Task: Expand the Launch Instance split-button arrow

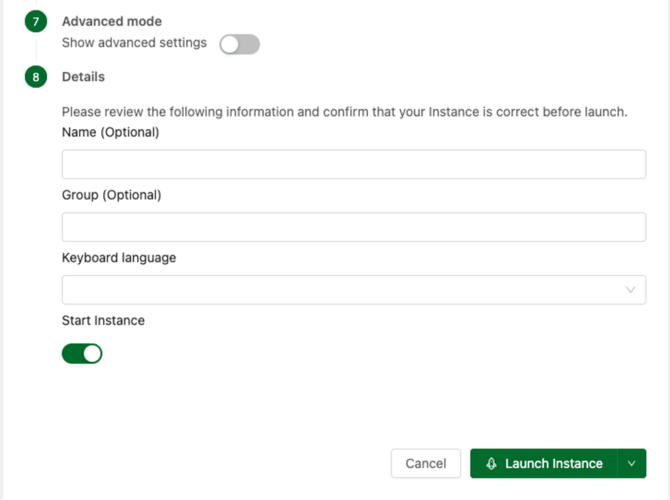Action: [x=632, y=464]
